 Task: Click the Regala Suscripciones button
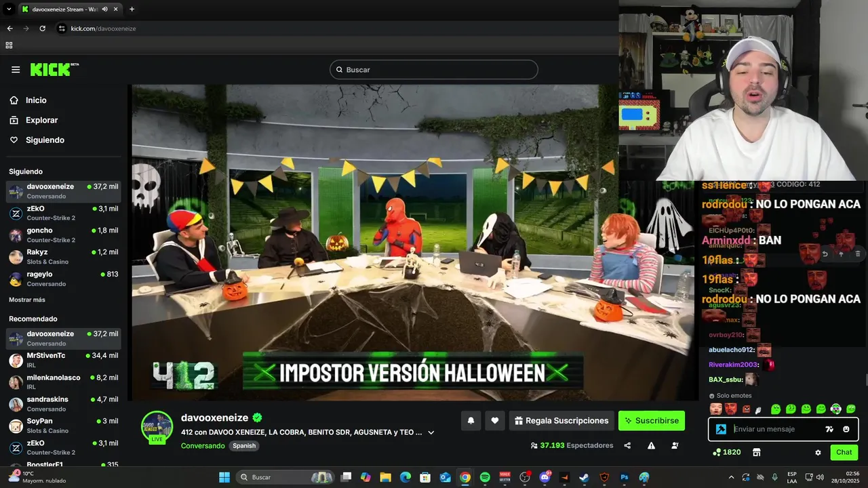561,421
